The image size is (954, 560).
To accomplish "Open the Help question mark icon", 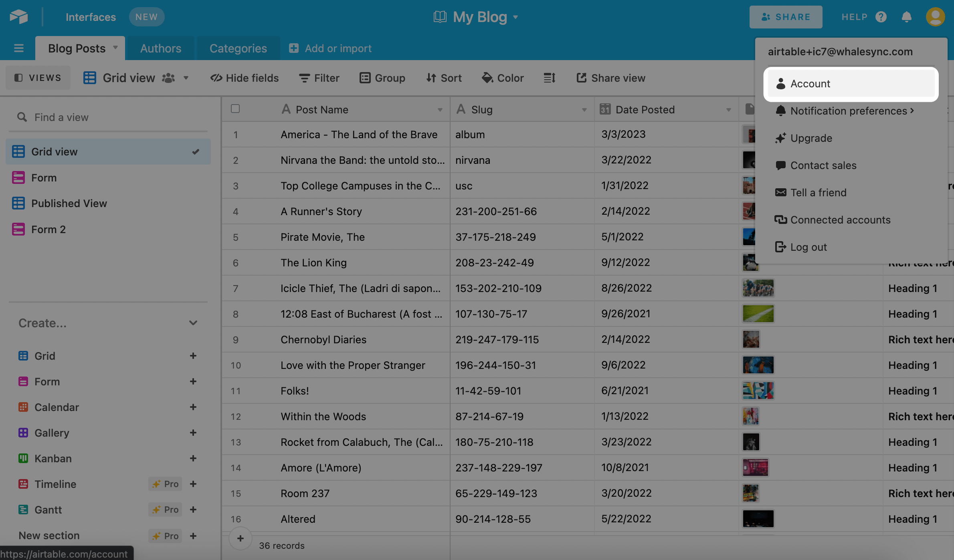I will pyautogui.click(x=881, y=17).
